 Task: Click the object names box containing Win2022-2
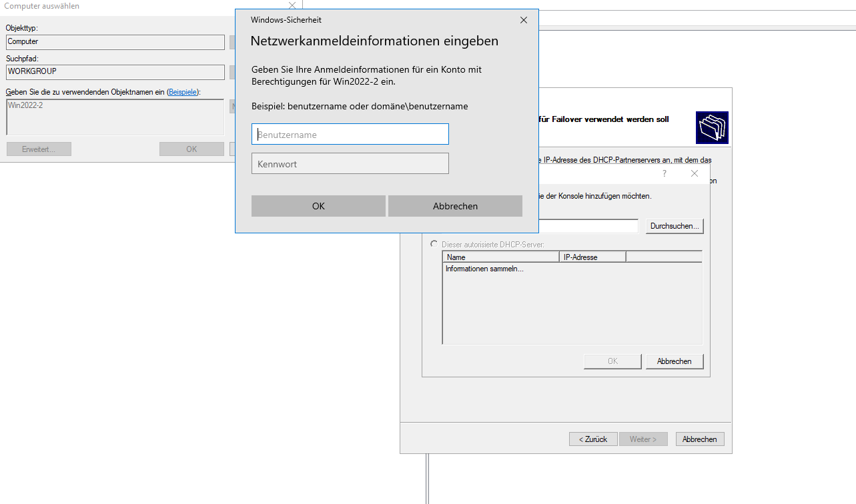pyautogui.click(x=115, y=117)
